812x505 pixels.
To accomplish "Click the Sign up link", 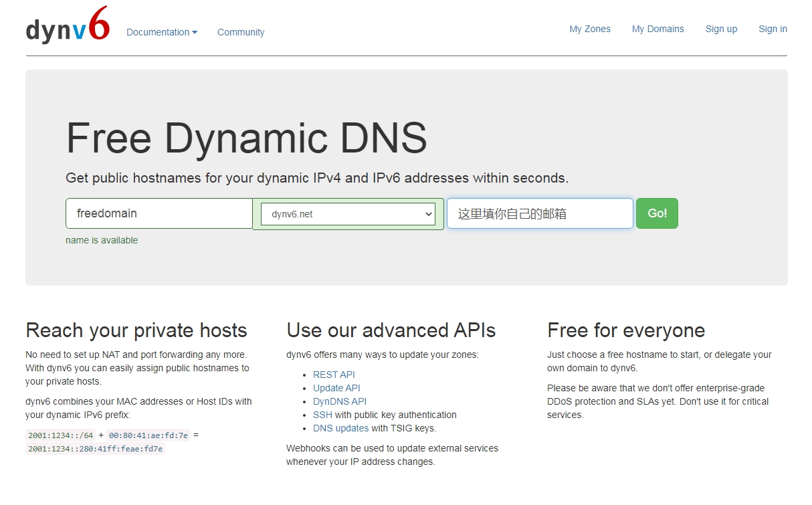I will (721, 29).
